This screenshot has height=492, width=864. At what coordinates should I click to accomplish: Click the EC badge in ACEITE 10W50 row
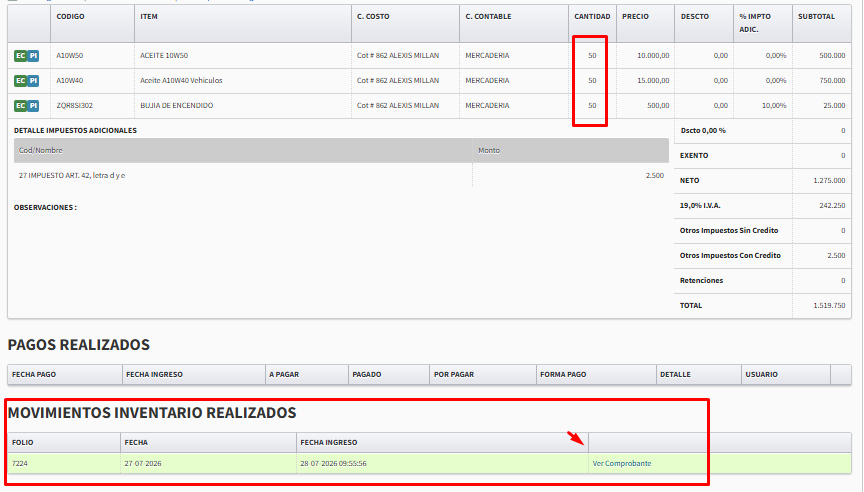click(20, 56)
